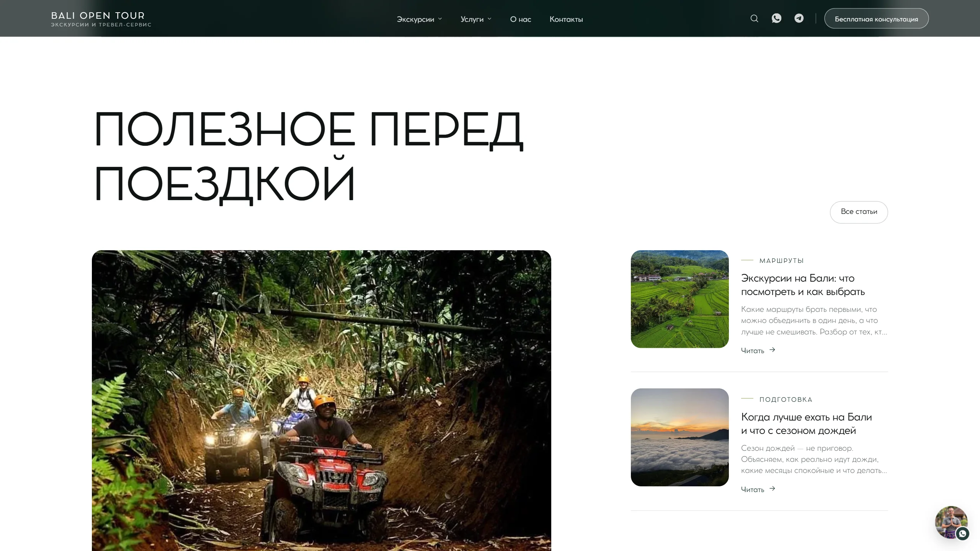Click arrow next to first Читать link
This screenshot has width=980, height=551.
[772, 350]
